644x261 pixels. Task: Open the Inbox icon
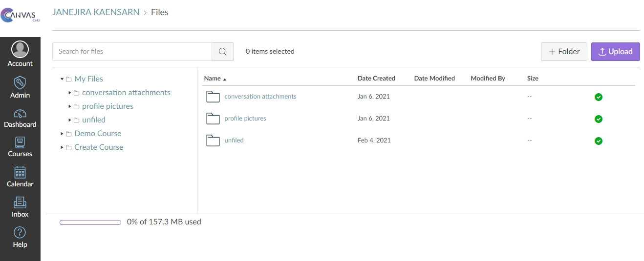click(x=20, y=202)
